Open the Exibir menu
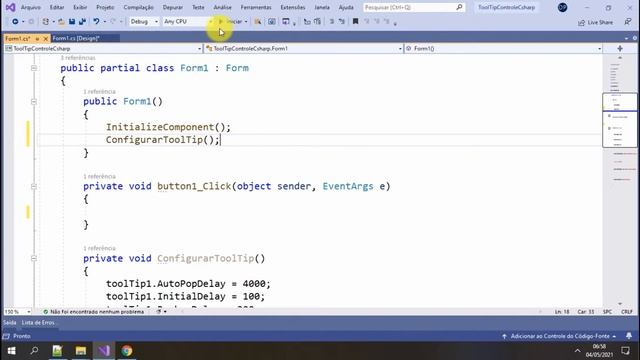The width and height of the screenshot is (640, 360). [x=80, y=7]
